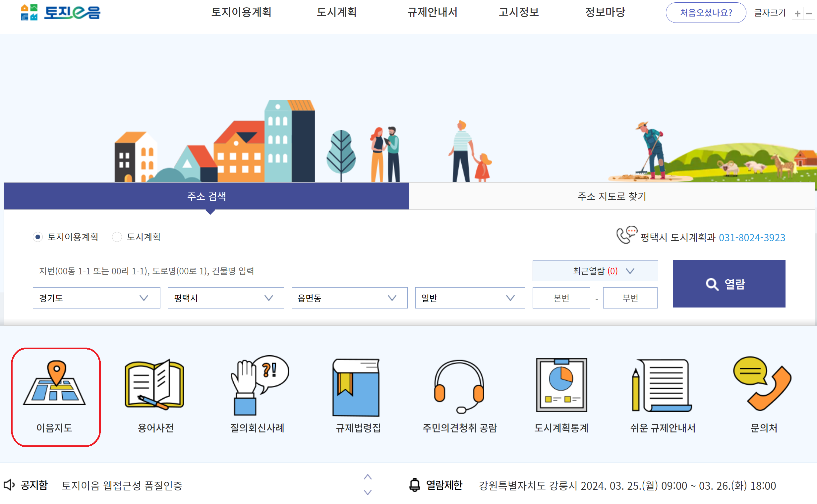Open the 규제안내서 menu
This screenshot has width=817, height=504.
point(432,12)
